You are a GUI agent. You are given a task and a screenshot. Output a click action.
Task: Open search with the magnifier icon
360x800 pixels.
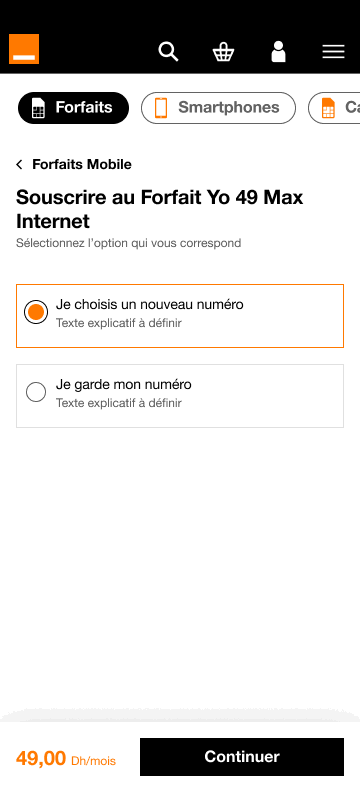coord(168,52)
